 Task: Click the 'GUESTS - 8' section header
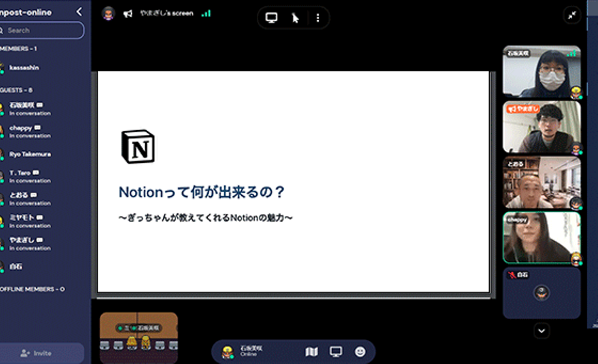(16, 90)
